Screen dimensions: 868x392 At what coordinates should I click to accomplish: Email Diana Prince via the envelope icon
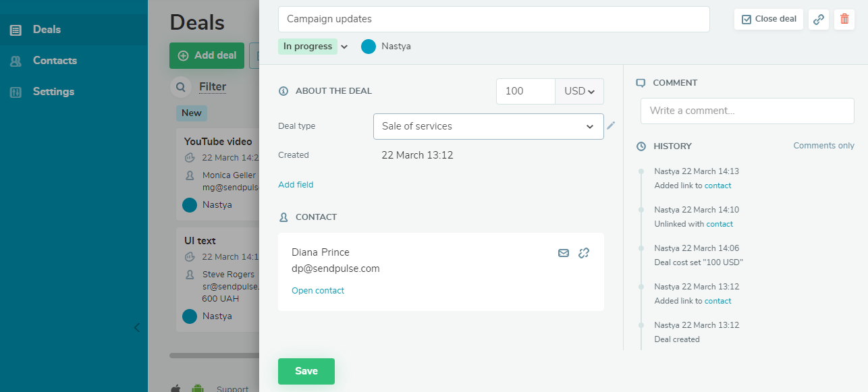[563, 253]
